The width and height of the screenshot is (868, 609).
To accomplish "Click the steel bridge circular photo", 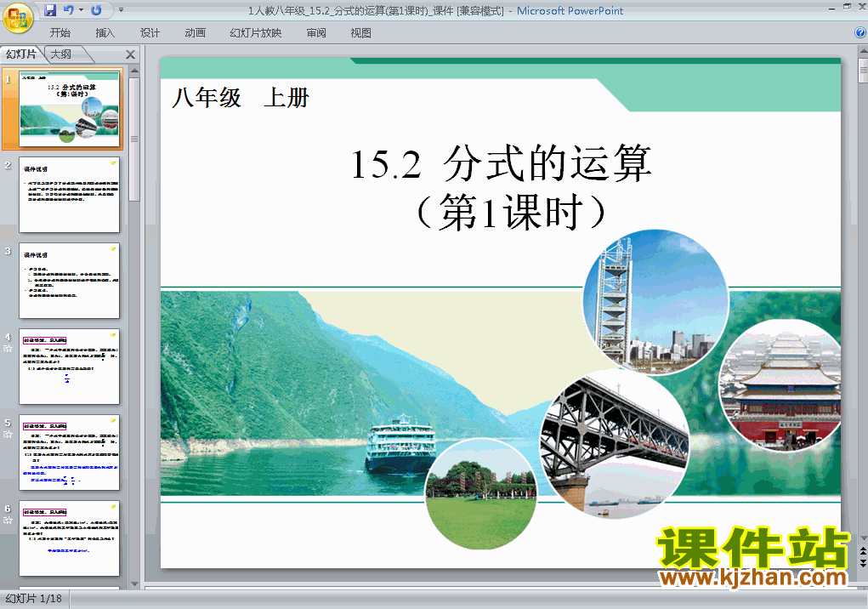I will 615,444.
